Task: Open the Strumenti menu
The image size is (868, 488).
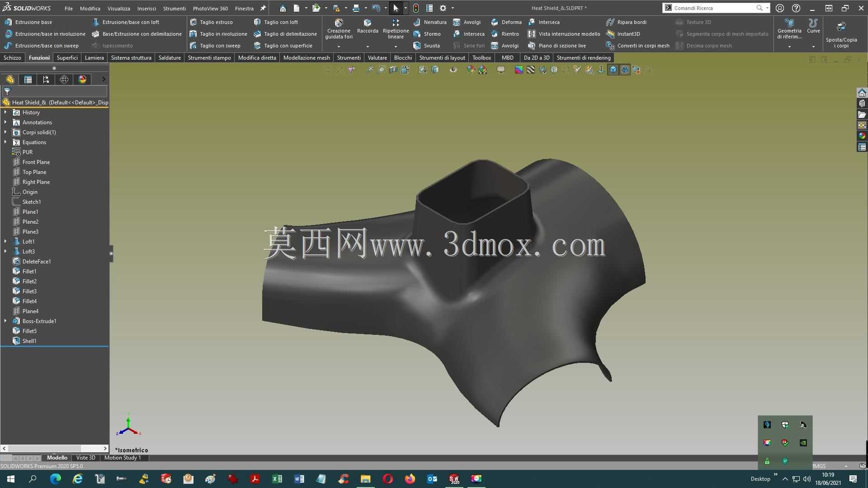Action: tap(174, 8)
